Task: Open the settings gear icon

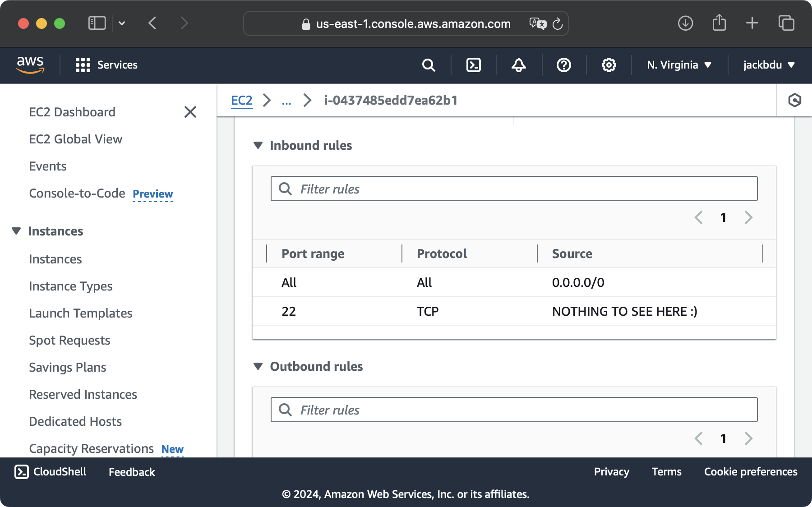Action: (608, 65)
